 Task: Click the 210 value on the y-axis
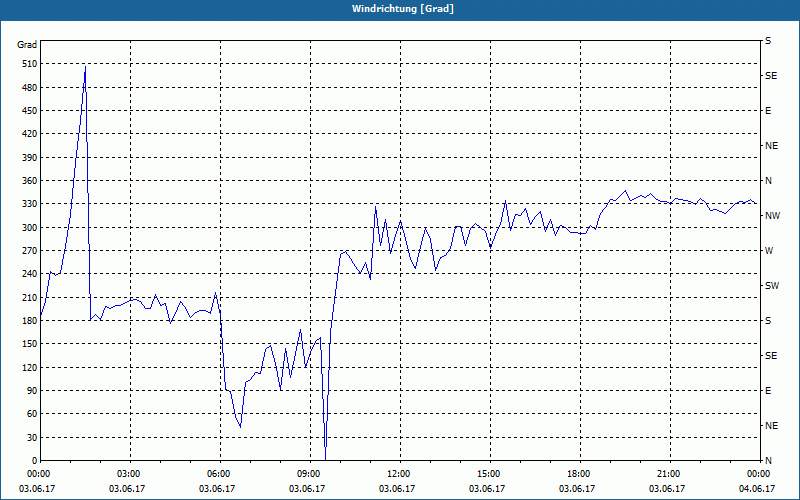(30, 297)
